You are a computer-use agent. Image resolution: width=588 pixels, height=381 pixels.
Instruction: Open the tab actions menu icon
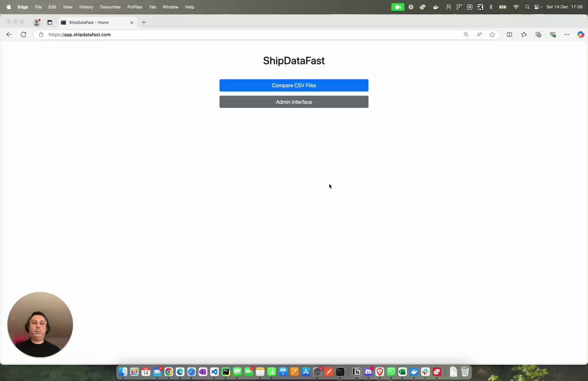pos(49,22)
